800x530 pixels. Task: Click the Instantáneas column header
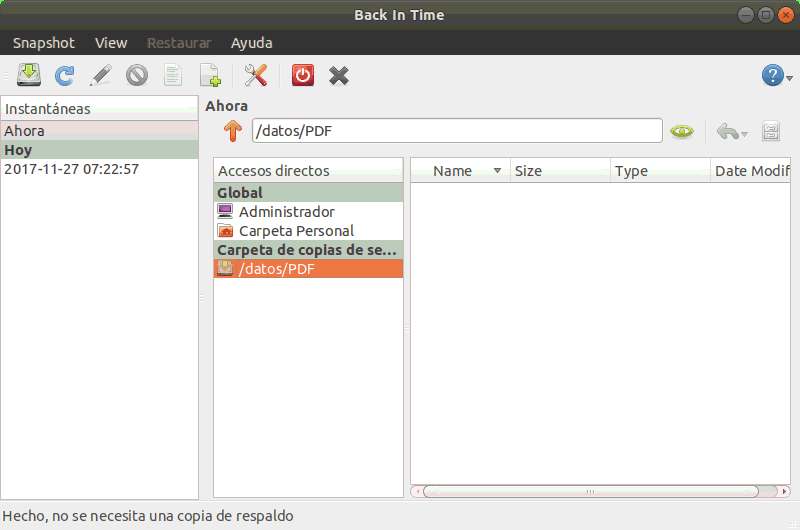[99, 109]
